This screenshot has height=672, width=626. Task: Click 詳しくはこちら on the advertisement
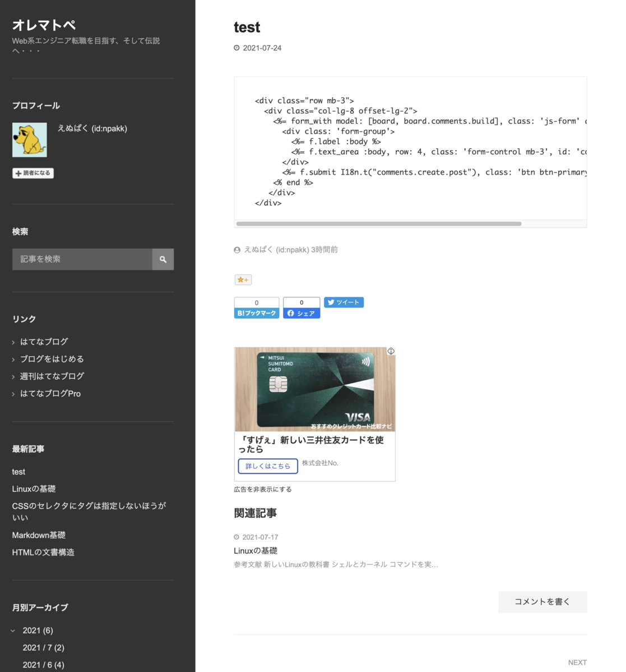point(268,466)
